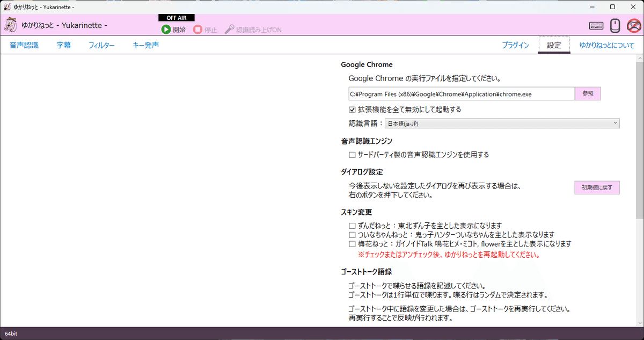Image resolution: width=644 pixels, height=340 pixels.
Task: Click the 参照 browse button
Action: coord(588,93)
